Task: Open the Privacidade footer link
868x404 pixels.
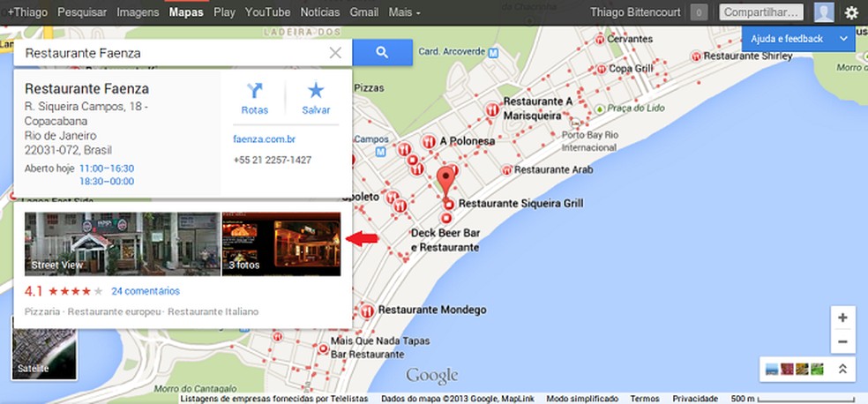Action: [695, 399]
